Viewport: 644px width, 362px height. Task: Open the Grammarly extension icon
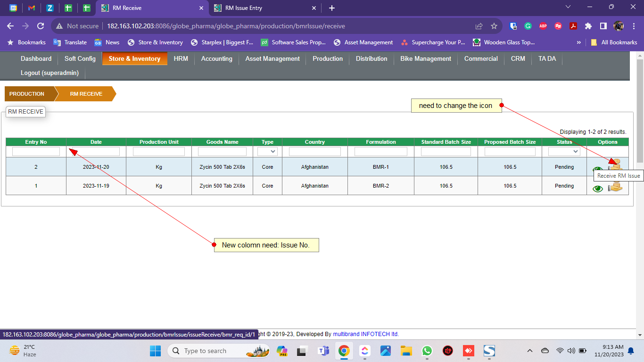(x=528, y=26)
